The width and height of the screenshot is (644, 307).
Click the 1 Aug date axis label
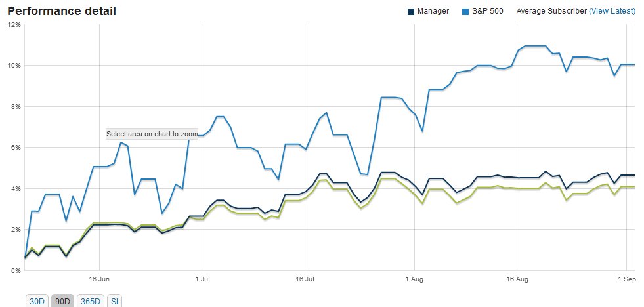pos(415,278)
